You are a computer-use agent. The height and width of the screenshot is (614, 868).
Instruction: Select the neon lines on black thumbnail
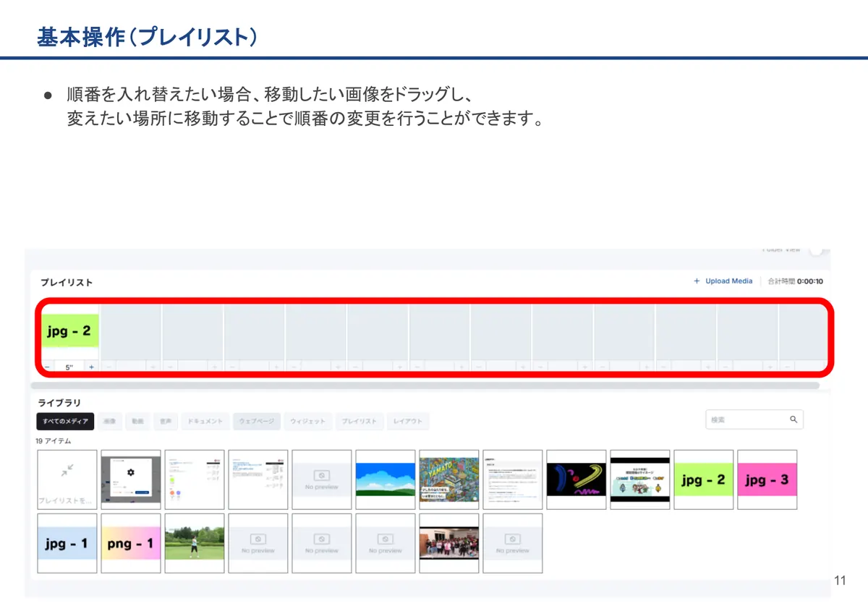point(576,479)
